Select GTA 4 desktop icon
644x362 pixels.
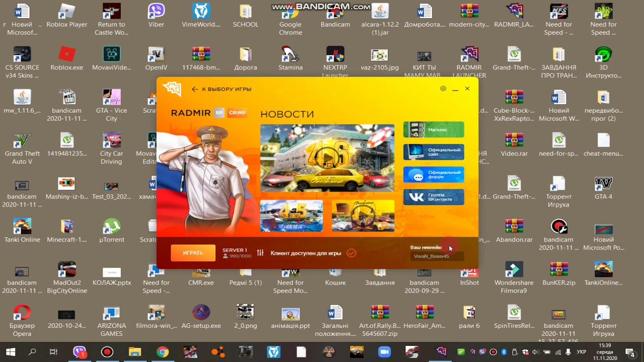(603, 188)
